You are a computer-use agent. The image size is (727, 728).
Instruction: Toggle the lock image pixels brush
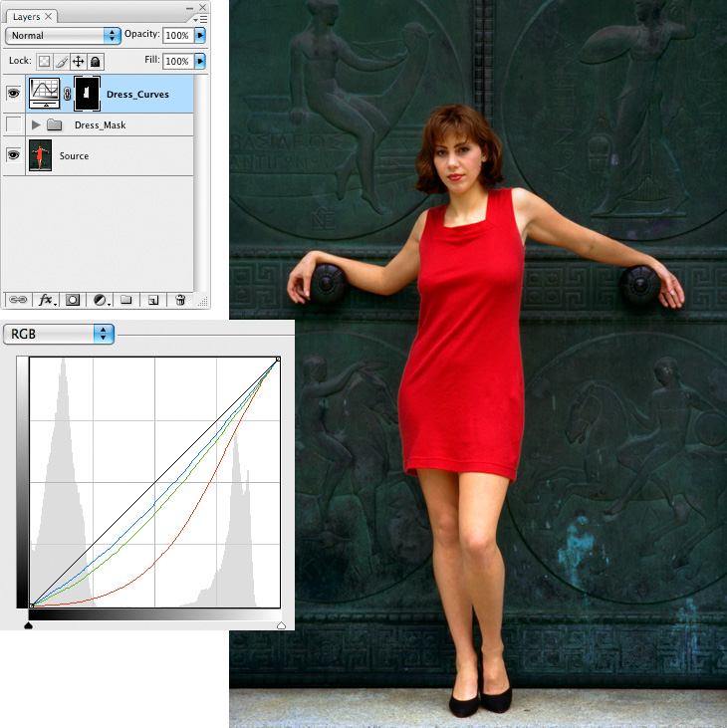(x=61, y=61)
